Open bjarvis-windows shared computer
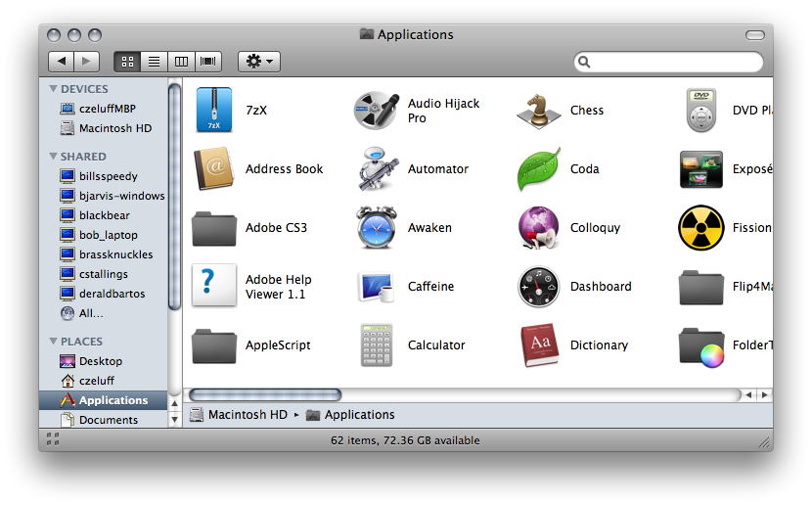Viewport: 812px width, 505px height. [104, 196]
